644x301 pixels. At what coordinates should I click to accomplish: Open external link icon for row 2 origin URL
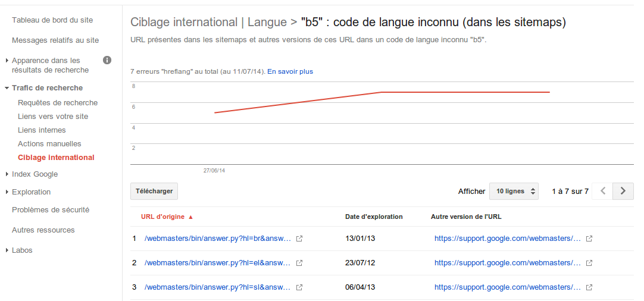pyautogui.click(x=299, y=263)
